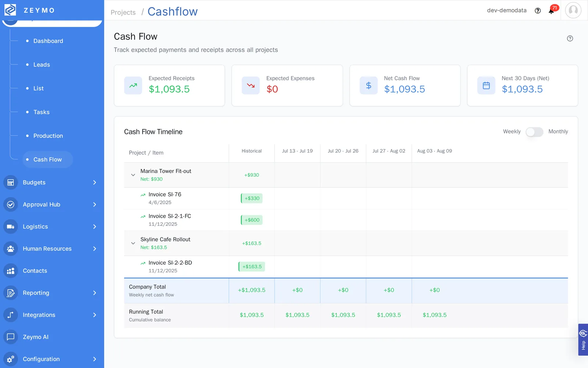This screenshot has width=588, height=368.
Task: Click the Zeymo logo icon
Action: 10,10
